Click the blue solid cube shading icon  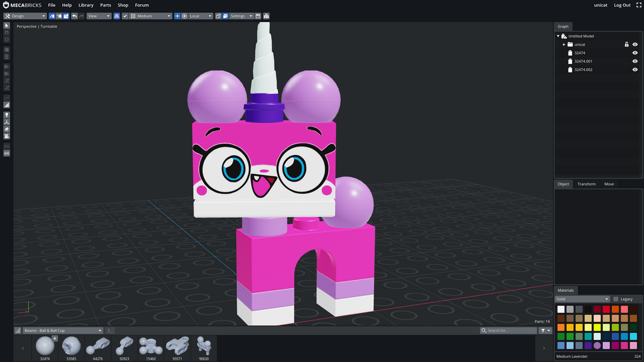pyautogui.click(x=225, y=16)
